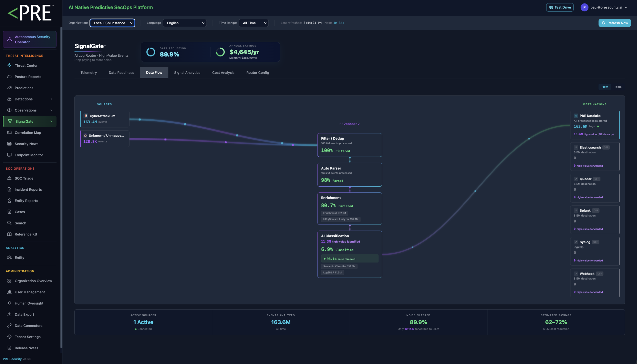Open Tenant Settings gear icon

(x=9, y=337)
